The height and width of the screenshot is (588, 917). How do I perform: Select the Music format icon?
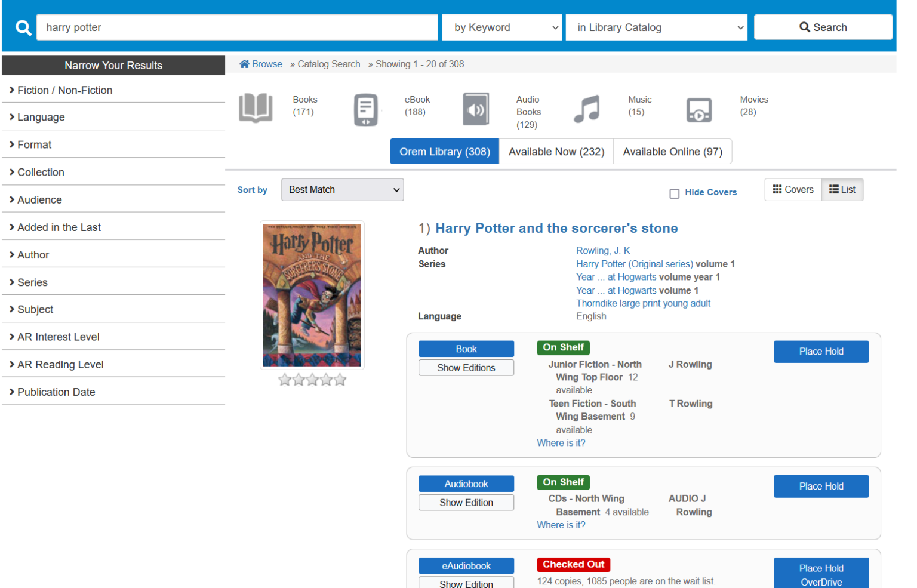586,109
